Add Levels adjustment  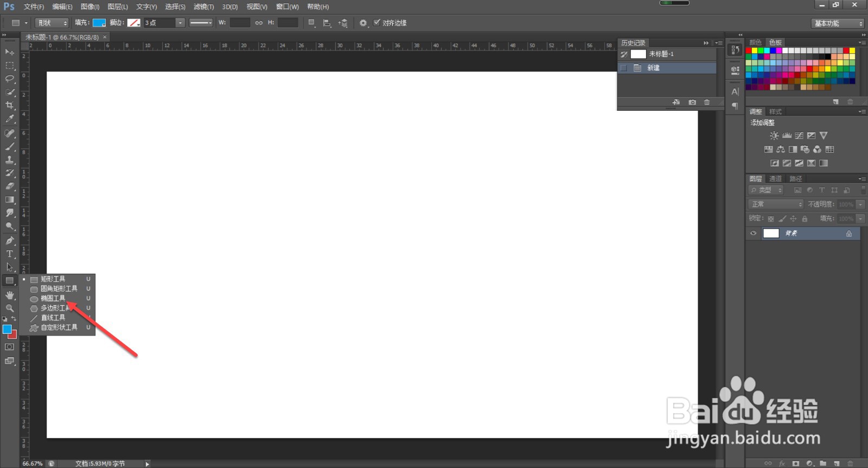pos(787,136)
